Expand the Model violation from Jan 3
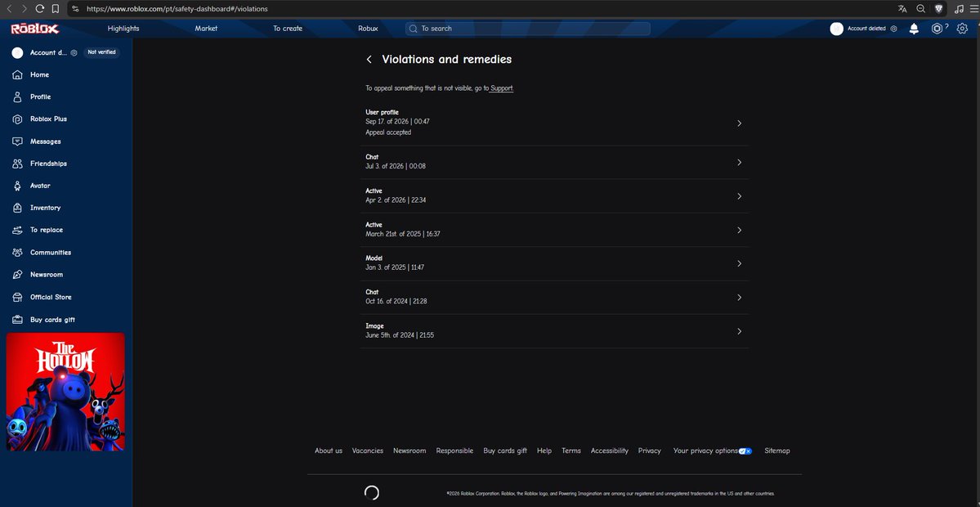Image resolution: width=980 pixels, height=507 pixels. pos(554,263)
